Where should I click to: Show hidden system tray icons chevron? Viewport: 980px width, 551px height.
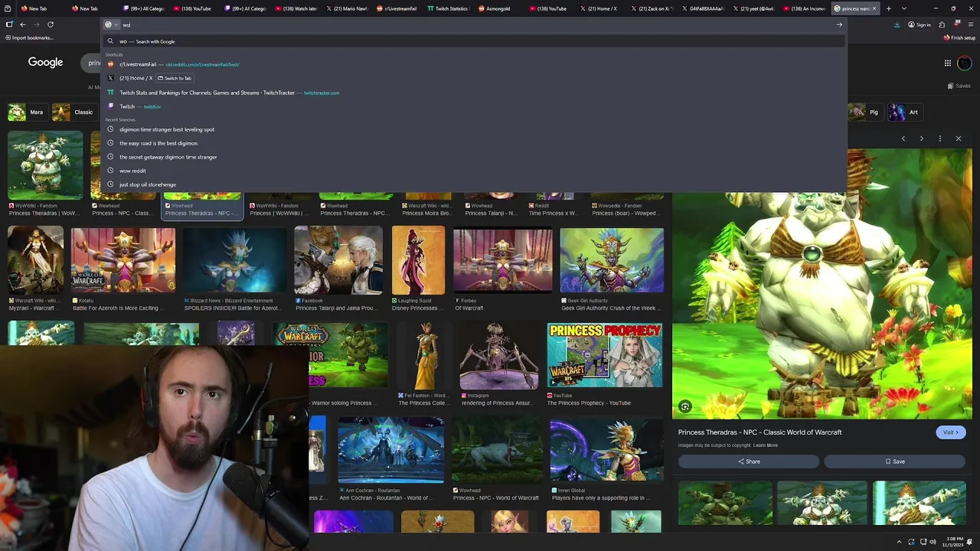(x=900, y=542)
